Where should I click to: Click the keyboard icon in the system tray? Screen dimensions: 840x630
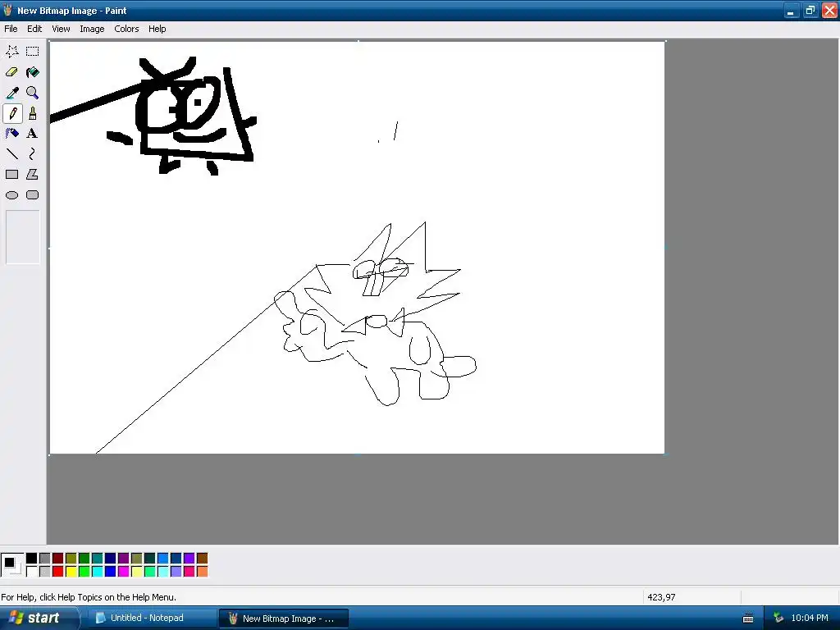(748, 619)
